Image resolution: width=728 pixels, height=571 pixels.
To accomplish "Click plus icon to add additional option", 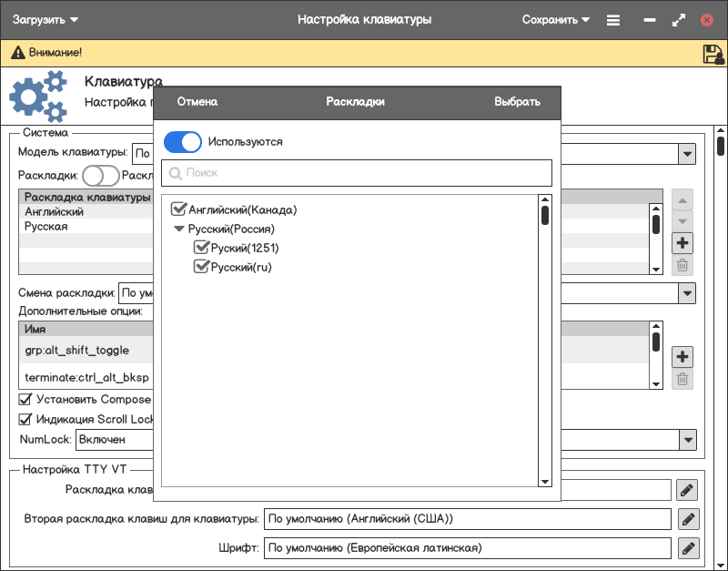I will pos(682,356).
